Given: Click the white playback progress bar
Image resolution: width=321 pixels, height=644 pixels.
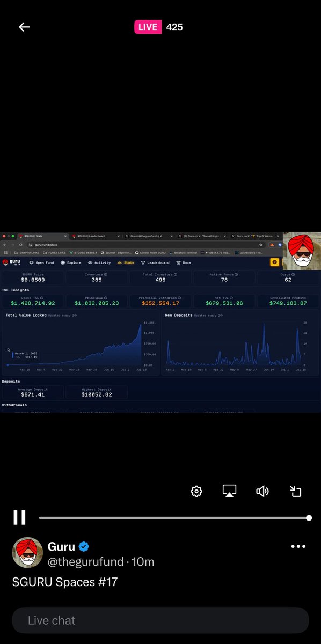Looking at the screenshot, I should click(174, 518).
